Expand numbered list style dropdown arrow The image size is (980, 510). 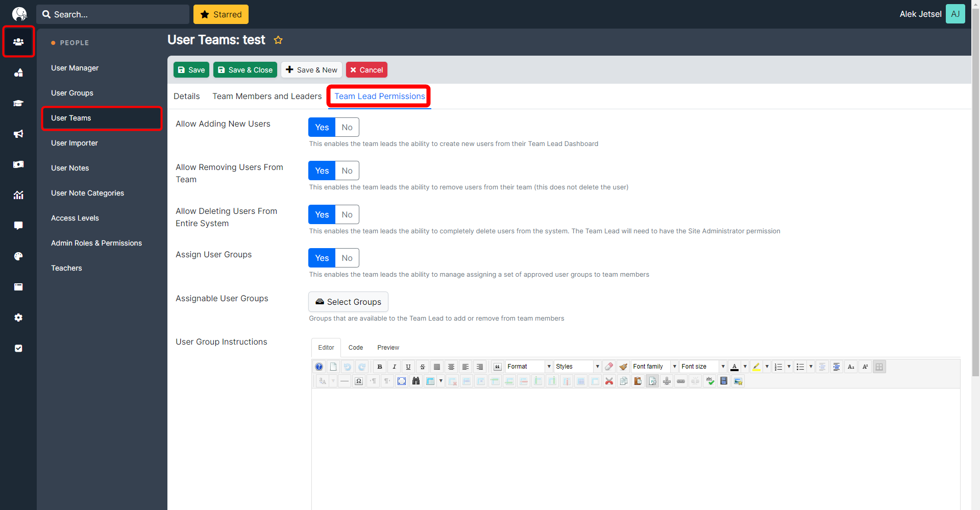[789, 367]
